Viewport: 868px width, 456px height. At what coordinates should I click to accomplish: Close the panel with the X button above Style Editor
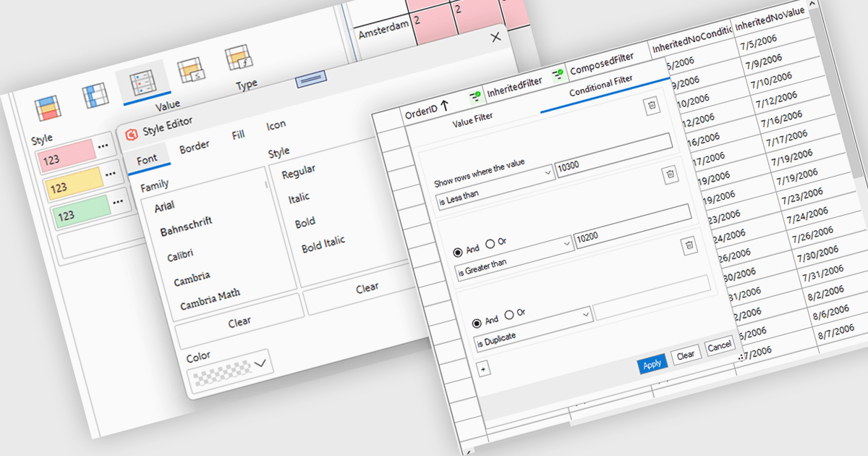tap(495, 38)
